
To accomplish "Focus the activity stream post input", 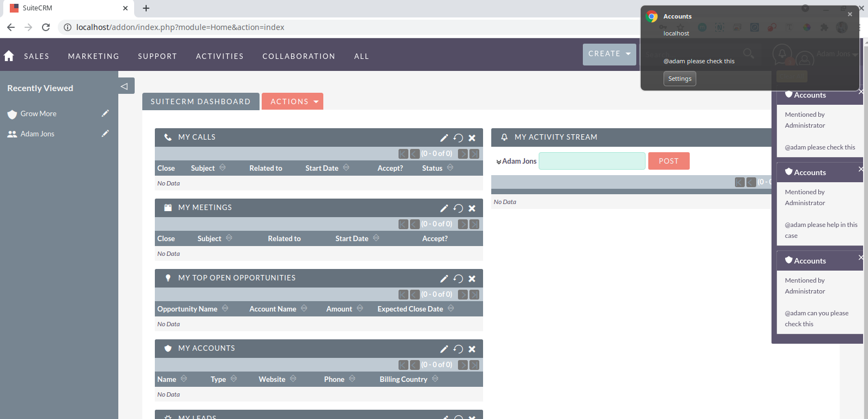I will [x=592, y=161].
